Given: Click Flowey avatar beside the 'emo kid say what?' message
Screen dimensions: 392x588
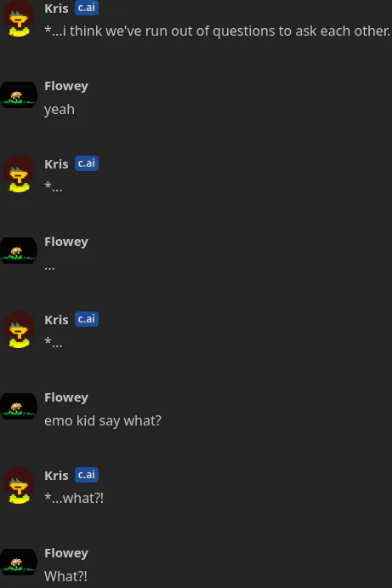Looking at the screenshot, I should click(19, 407).
